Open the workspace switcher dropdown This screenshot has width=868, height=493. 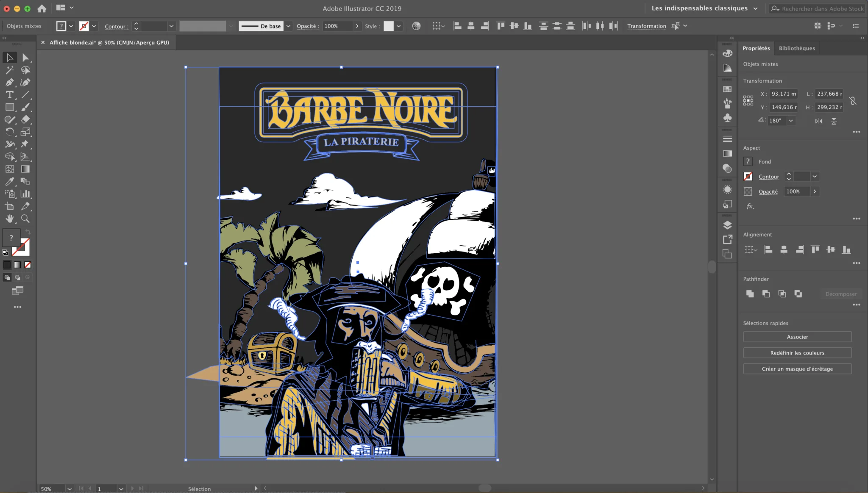tap(755, 8)
